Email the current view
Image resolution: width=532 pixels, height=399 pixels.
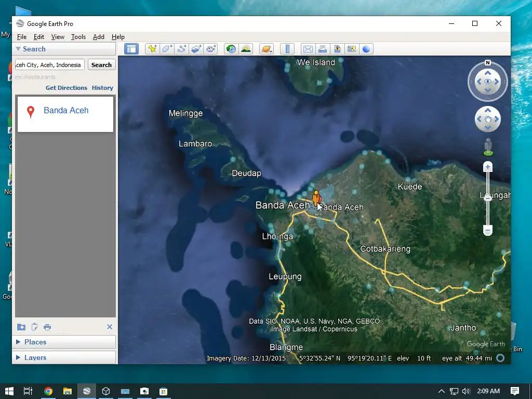[308, 49]
